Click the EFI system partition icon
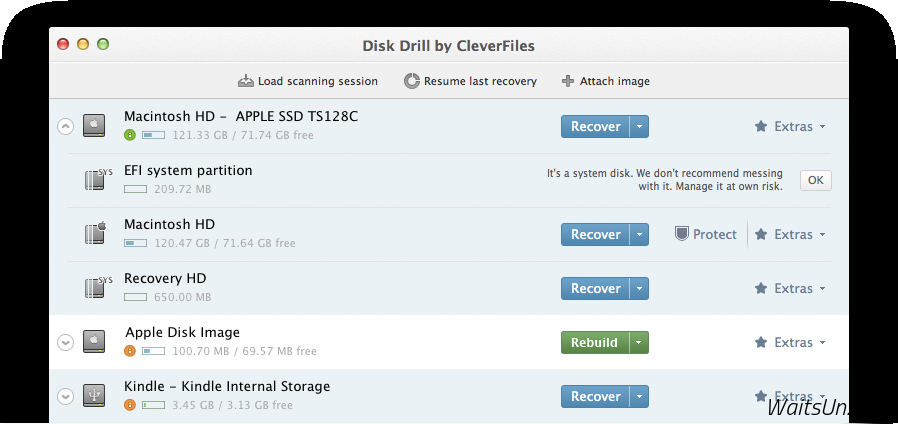The image size is (898, 424). tap(95, 180)
